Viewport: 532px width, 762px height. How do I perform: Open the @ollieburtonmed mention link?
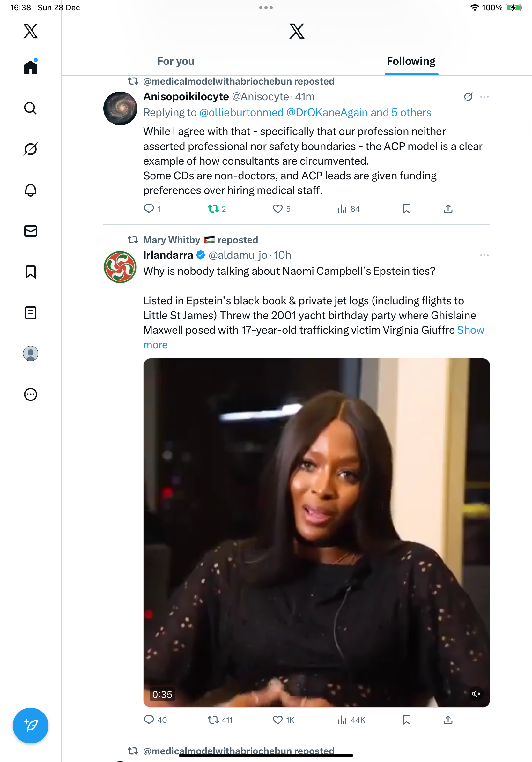coord(241,113)
